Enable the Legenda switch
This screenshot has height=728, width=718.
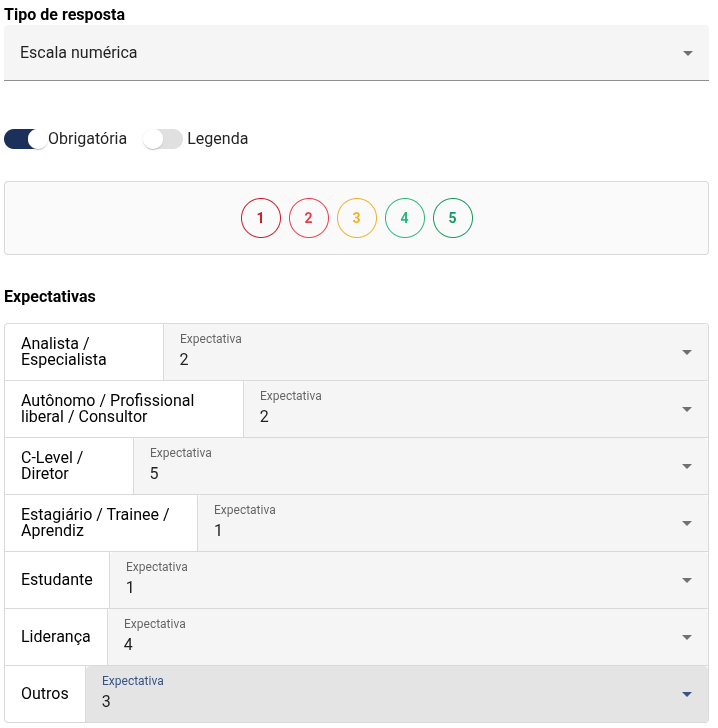tap(163, 139)
